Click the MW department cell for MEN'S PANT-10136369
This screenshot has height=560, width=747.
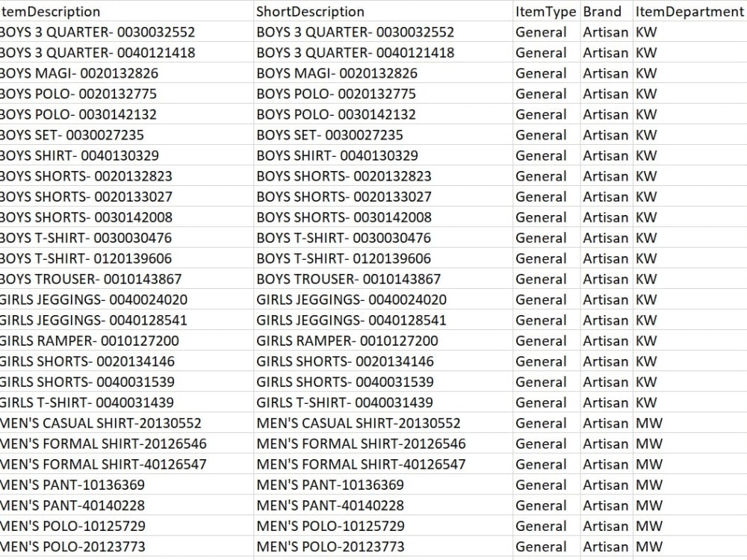689,485
